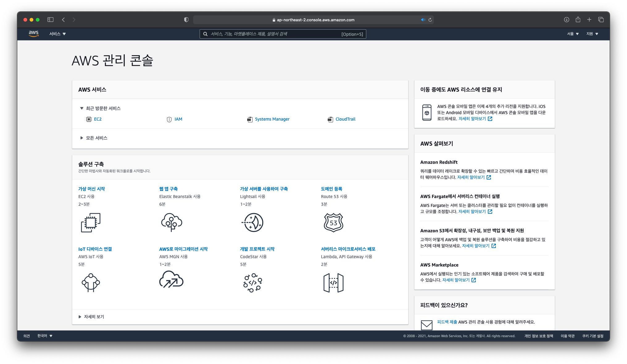627x364 pixels.
Task: Click the CloudTrail icon in recent services
Action: [x=330, y=119]
